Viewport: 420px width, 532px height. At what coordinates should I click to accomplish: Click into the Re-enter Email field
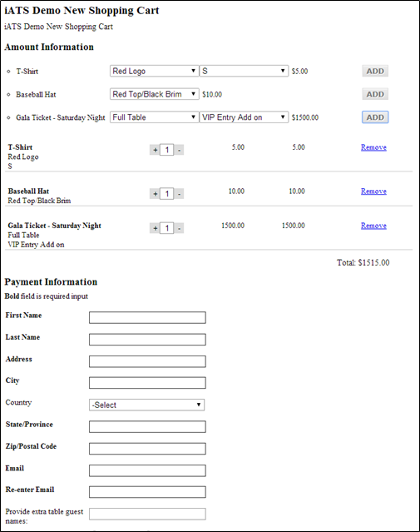coord(147,492)
